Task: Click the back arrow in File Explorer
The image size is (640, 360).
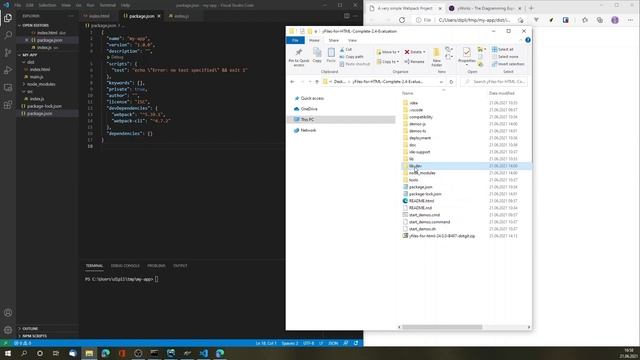Action: (x=292, y=82)
